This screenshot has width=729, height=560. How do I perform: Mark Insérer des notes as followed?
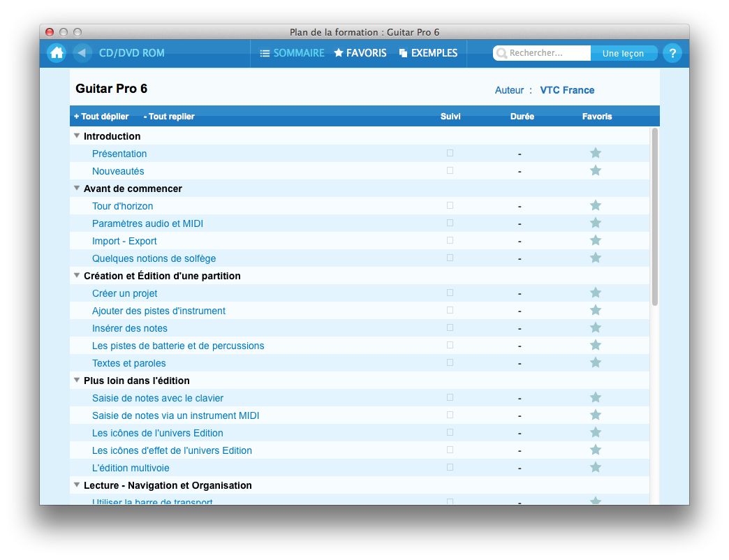[x=450, y=327]
